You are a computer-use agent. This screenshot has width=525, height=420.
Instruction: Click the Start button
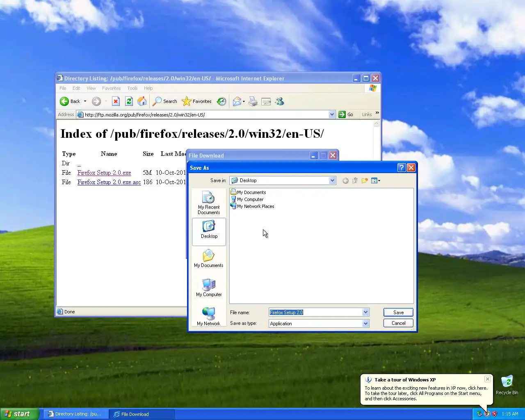point(19,414)
